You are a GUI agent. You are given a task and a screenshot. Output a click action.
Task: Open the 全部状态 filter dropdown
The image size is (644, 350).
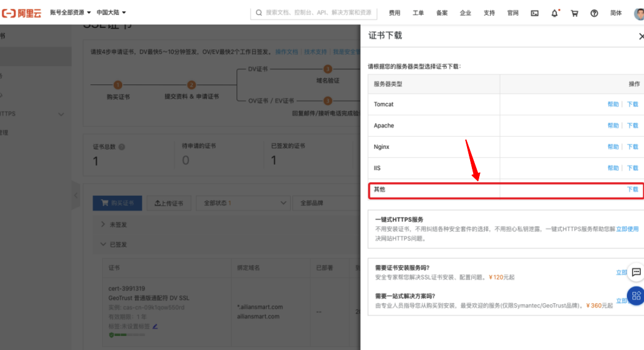pos(243,203)
